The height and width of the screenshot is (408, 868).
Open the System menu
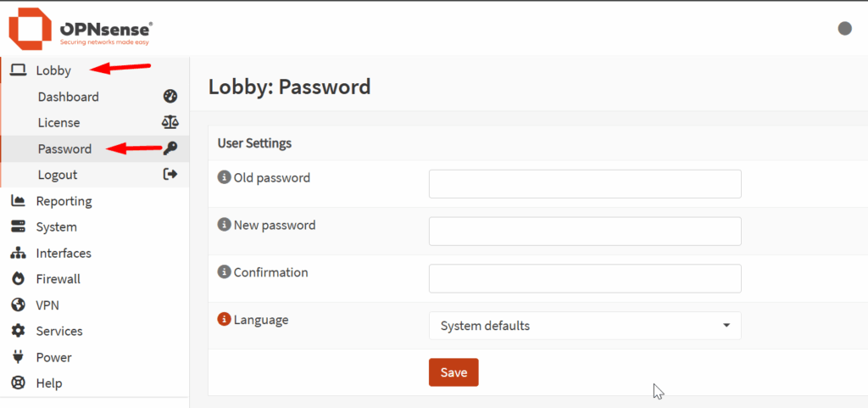(x=56, y=227)
